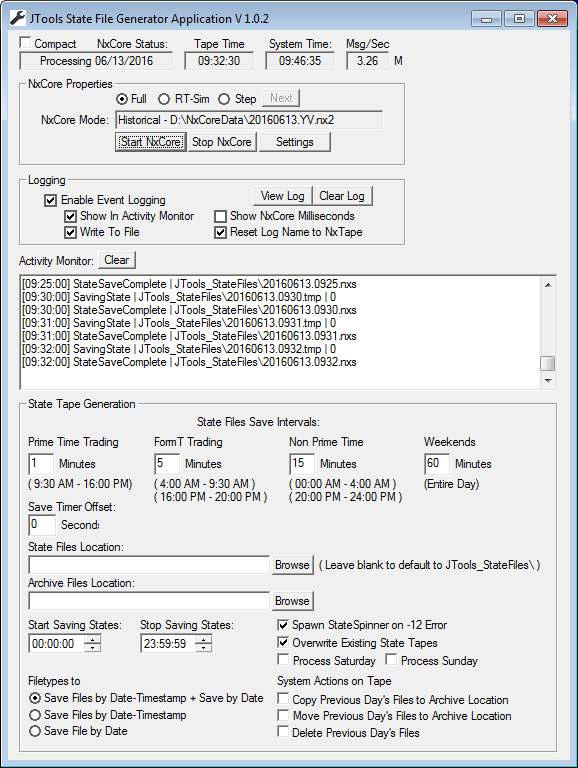578x768 pixels.
Task: Click the Next button
Action: click(281, 98)
